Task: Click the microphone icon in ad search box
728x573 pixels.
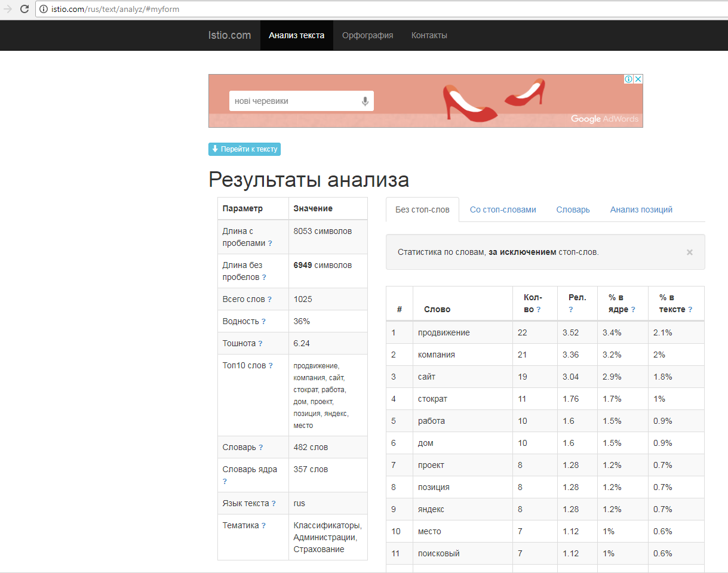Action: 365,101
